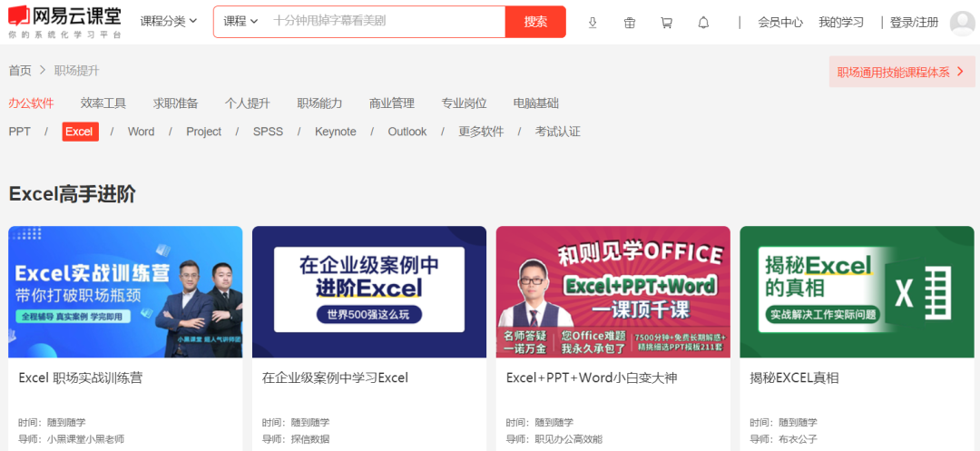The width and height of the screenshot is (980, 451).
Task: Choose the Project subcategory
Action: point(204,132)
